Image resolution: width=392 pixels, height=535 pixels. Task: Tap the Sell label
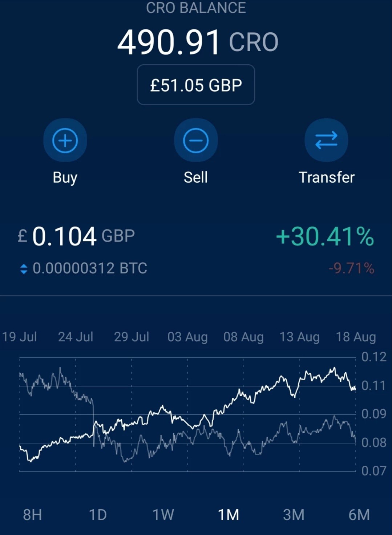(x=196, y=177)
